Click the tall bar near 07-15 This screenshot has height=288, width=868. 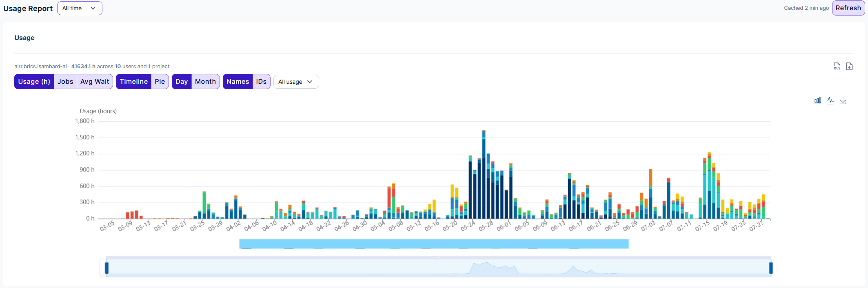pos(709,185)
